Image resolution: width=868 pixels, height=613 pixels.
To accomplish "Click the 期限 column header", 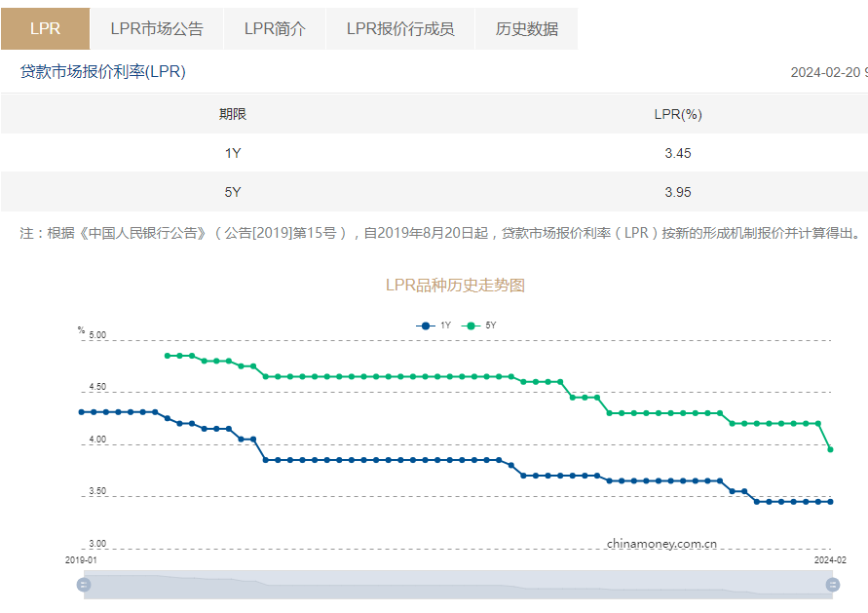I will coord(233,114).
